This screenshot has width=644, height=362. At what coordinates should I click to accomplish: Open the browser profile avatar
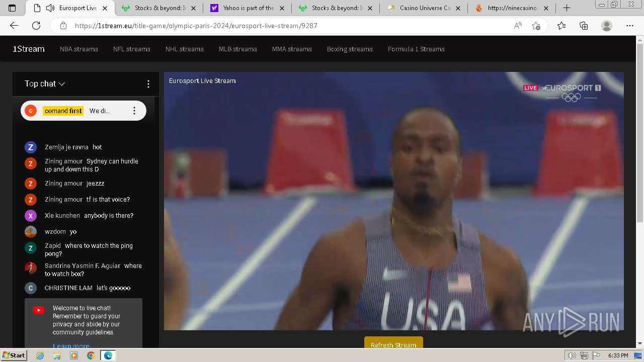[607, 26]
